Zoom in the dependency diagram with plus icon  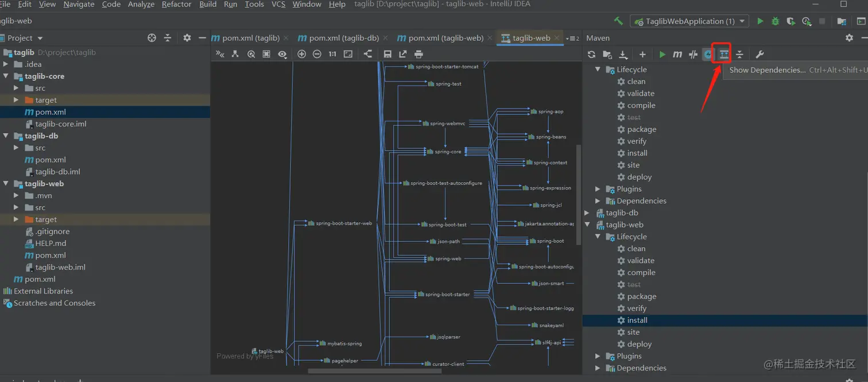[x=301, y=54]
